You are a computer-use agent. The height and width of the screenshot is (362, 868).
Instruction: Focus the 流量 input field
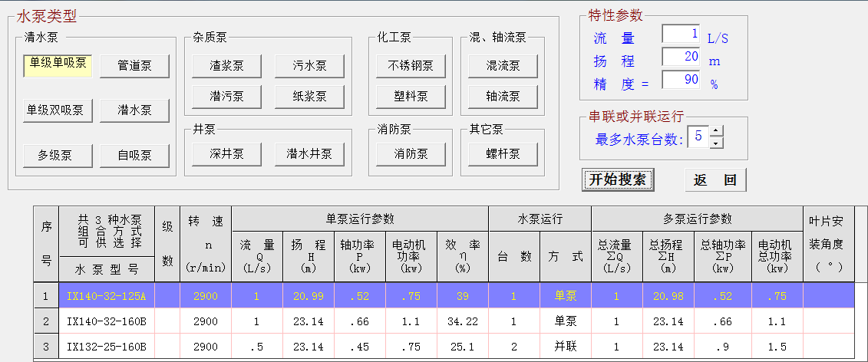click(681, 34)
